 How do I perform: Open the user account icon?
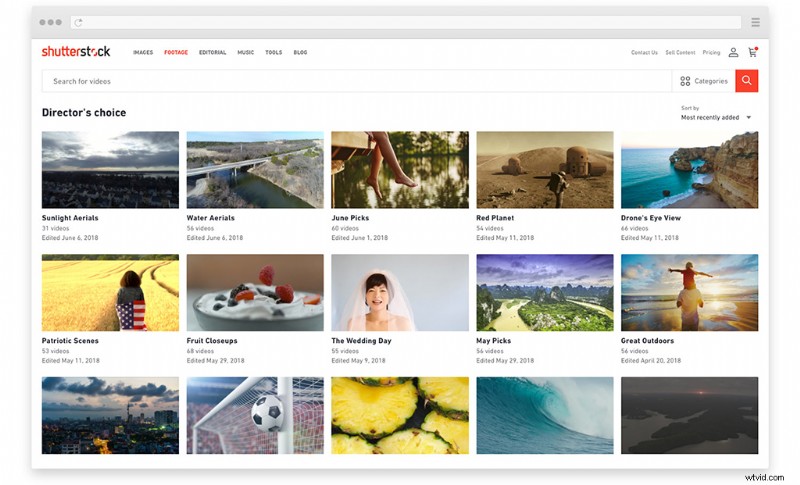point(733,52)
